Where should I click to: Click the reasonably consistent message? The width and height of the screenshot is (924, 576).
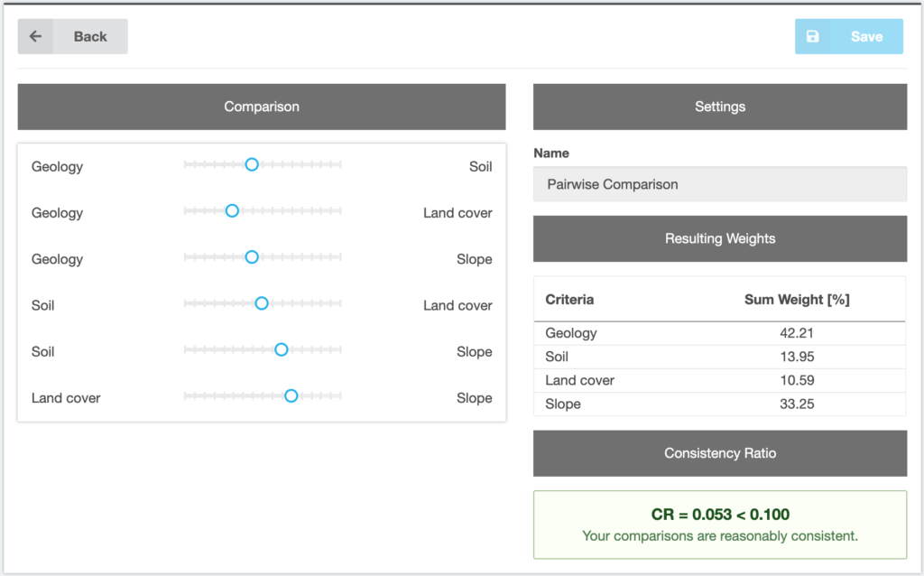click(x=720, y=536)
